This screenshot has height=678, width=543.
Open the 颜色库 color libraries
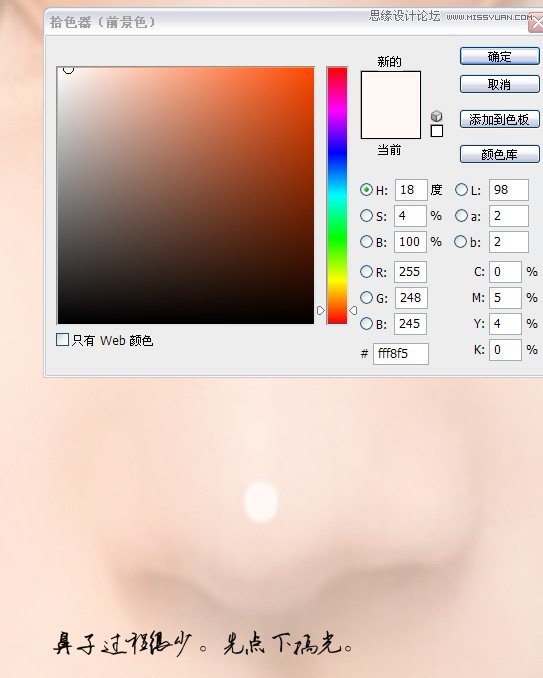click(499, 154)
